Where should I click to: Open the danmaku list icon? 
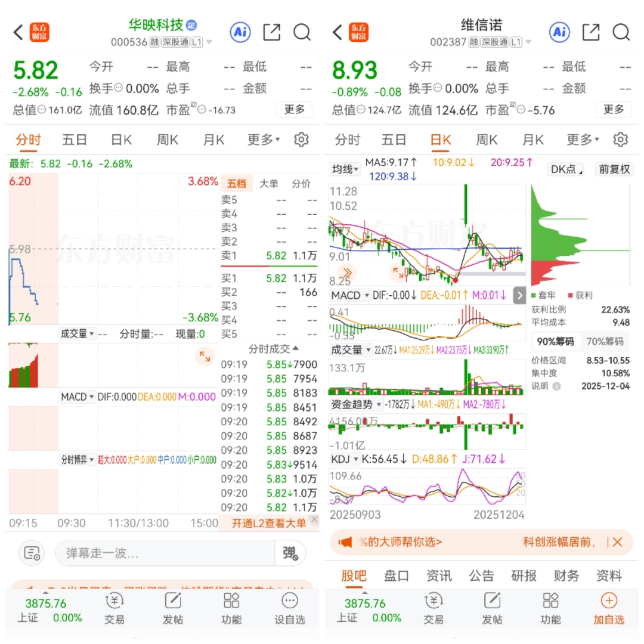[x=32, y=553]
